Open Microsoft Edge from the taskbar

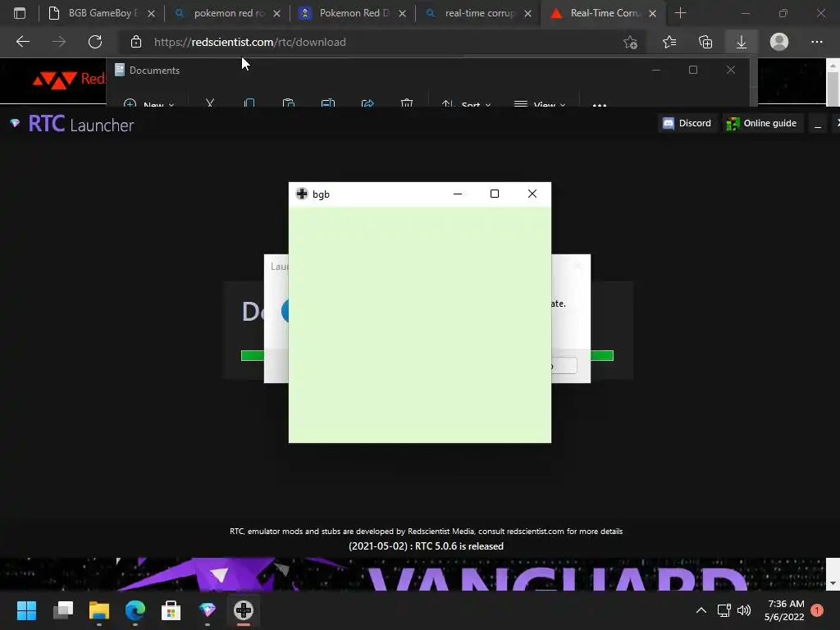[135, 610]
